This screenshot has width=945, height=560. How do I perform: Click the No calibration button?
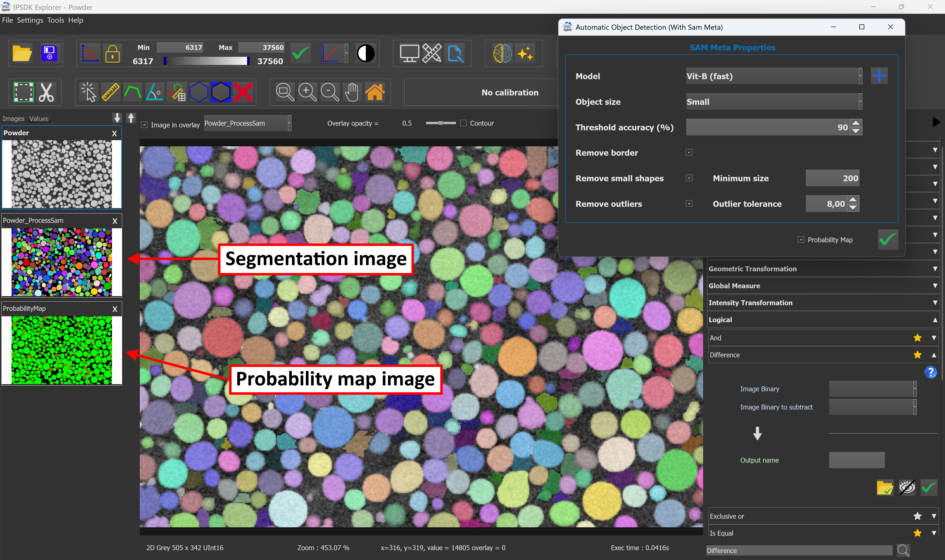509,92
